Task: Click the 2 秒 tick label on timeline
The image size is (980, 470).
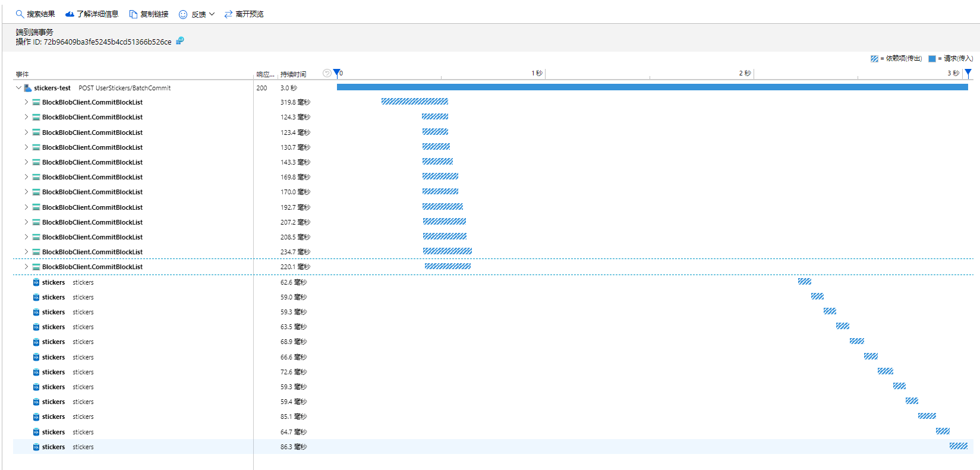Action: click(745, 73)
